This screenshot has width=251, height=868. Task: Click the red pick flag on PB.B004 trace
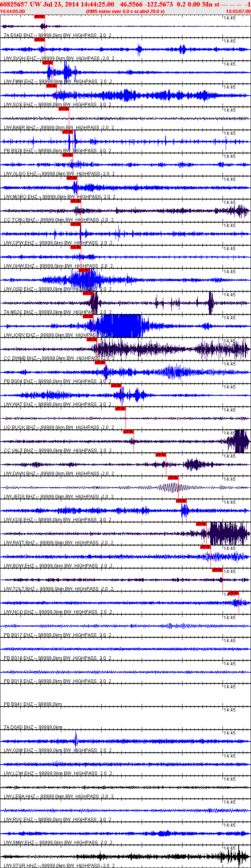(100, 362)
